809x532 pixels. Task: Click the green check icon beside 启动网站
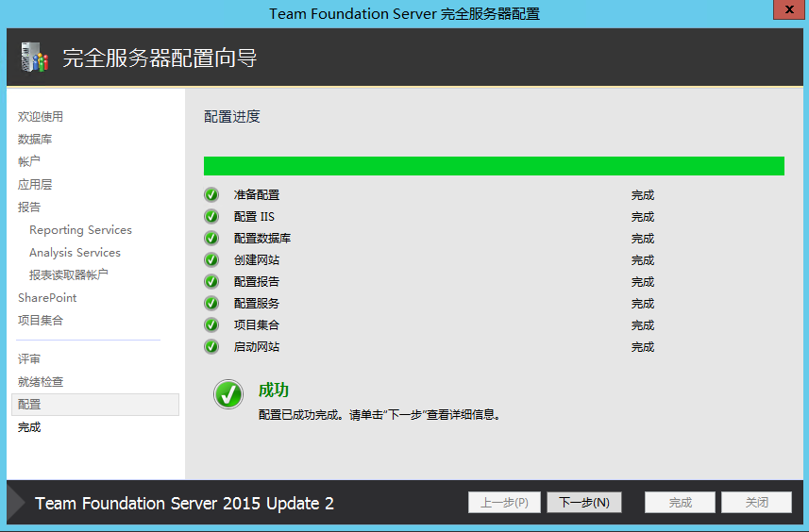[x=211, y=346]
